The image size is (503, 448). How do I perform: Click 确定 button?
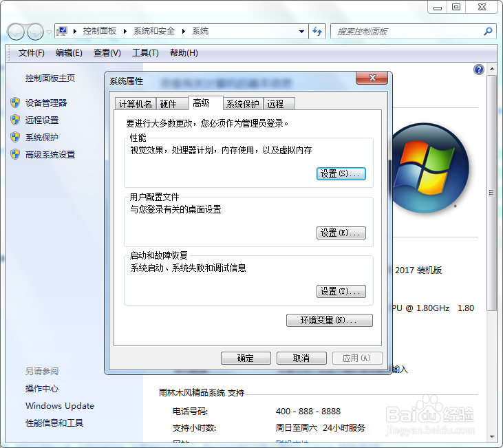click(246, 358)
